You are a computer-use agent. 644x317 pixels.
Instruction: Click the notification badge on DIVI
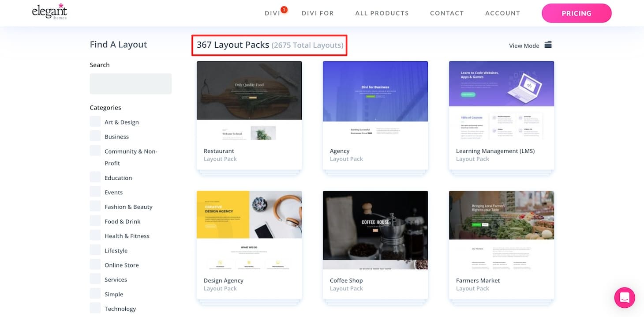click(x=284, y=8)
